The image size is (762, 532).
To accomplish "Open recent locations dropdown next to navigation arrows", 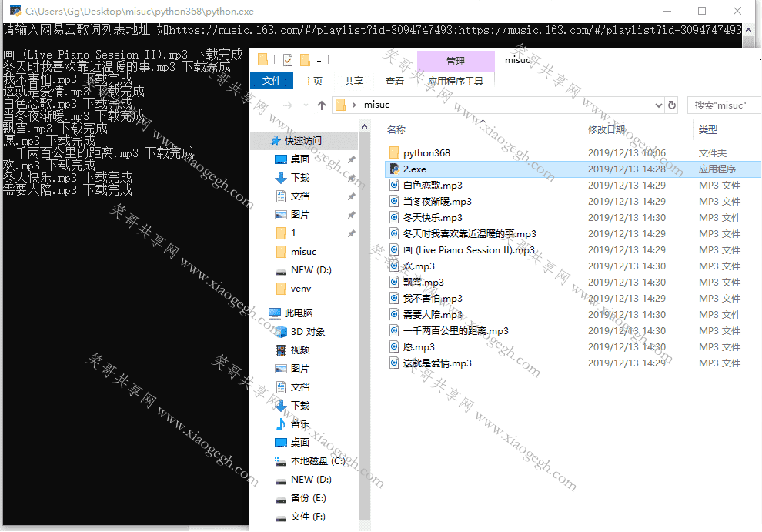I will pos(306,105).
